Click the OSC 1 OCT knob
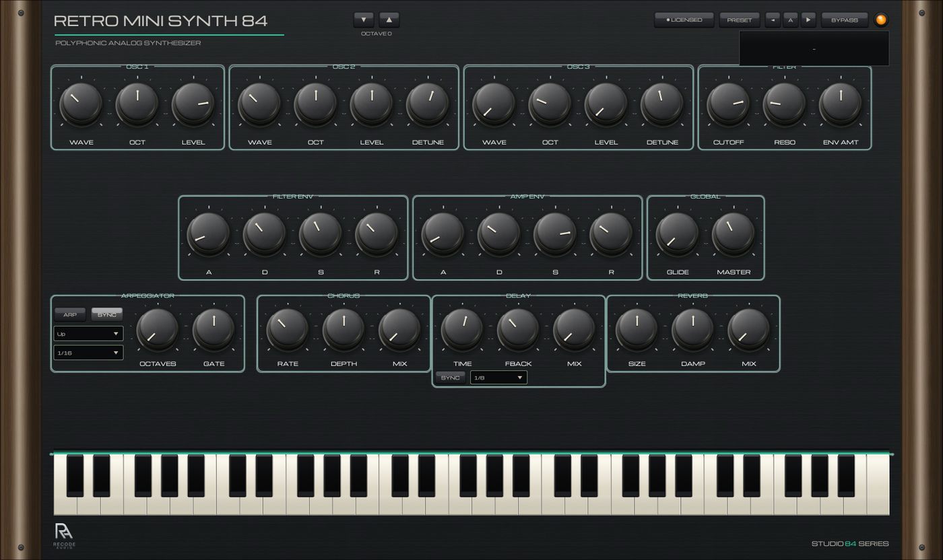 point(137,104)
